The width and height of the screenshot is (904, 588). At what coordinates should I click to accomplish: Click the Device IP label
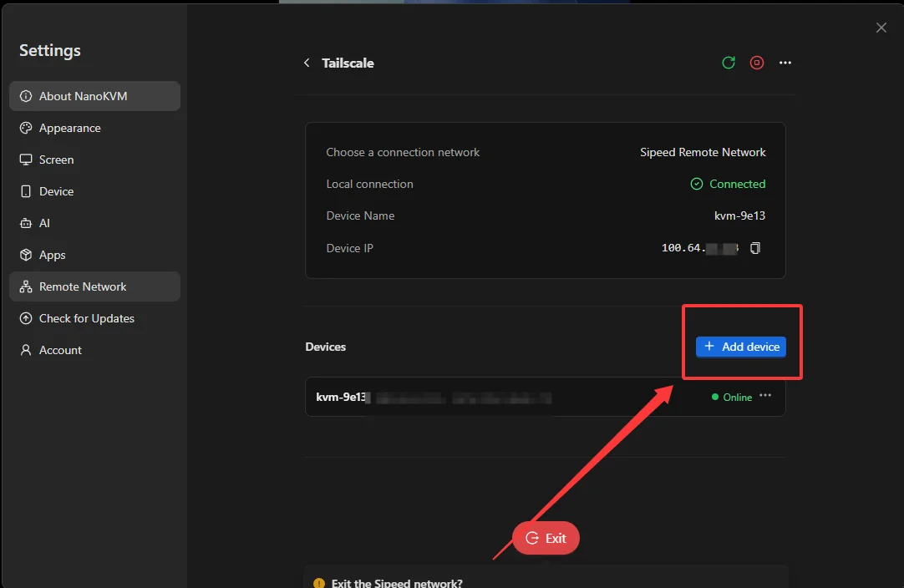tap(350, 248)
